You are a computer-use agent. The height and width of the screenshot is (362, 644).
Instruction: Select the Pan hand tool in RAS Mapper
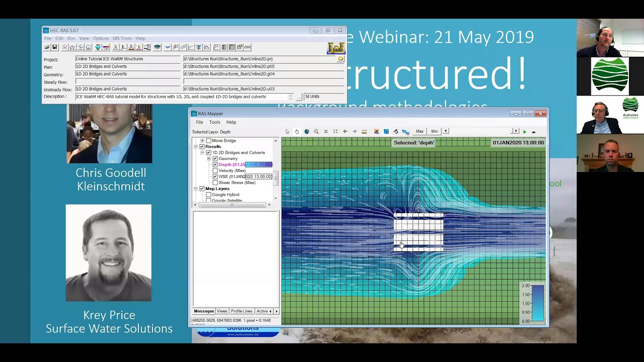tap(297, 131)
